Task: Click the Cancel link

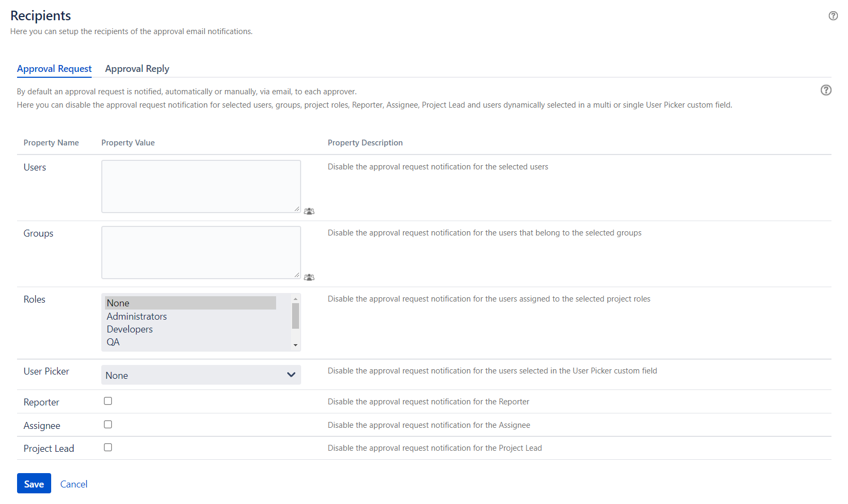Action: [x=74, y=484]
